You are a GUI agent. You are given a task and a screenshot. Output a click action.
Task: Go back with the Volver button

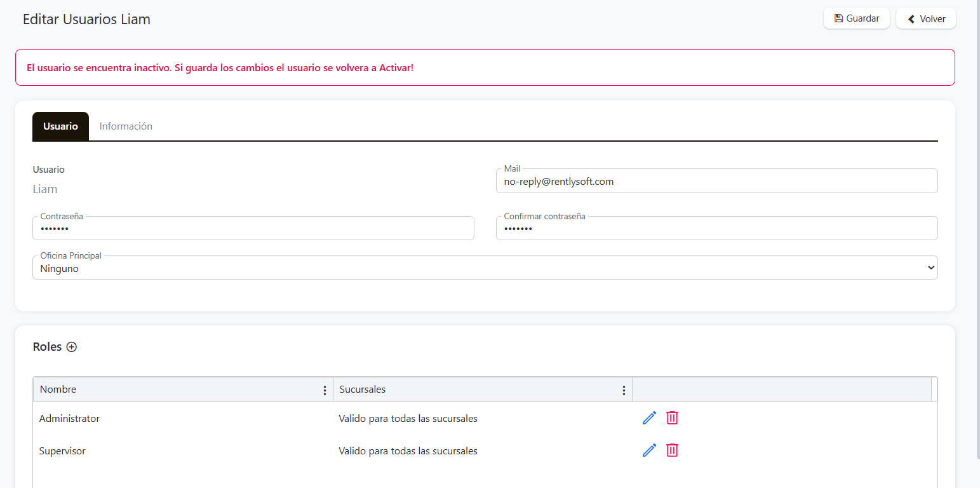click(925, 19)
